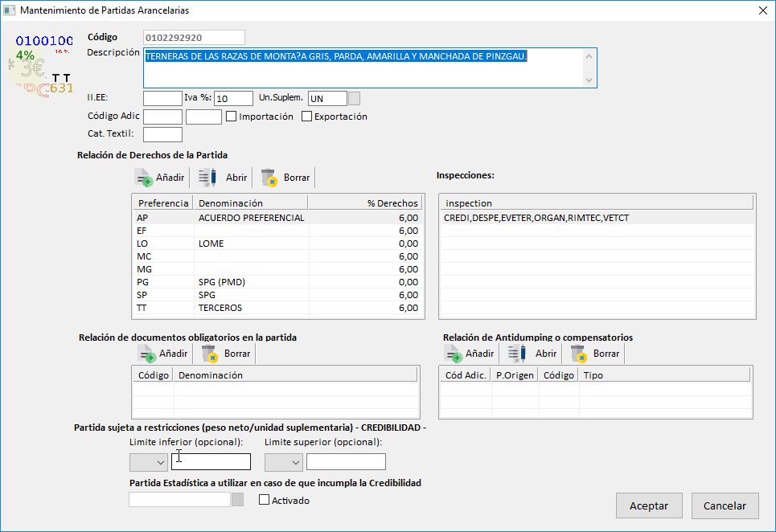The image size is (776, 532).
Task: Enable the Importación checkbox
Action: (x=232, y=117)
